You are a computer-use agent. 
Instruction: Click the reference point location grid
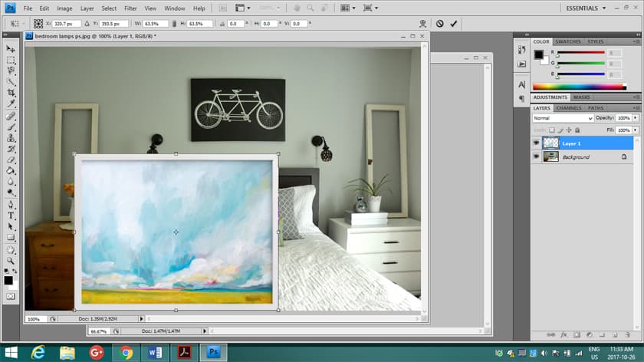click(38, 24)
